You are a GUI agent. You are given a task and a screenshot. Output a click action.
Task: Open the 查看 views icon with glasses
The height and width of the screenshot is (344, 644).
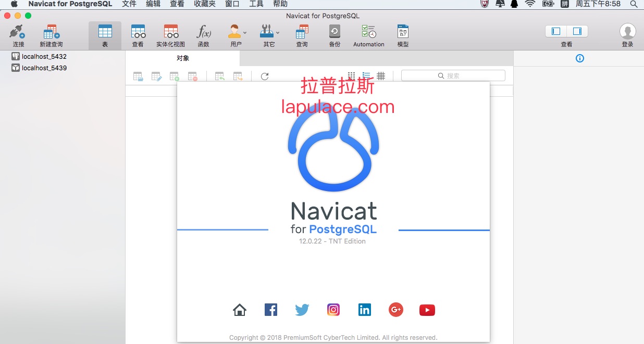click(x=138, y=32)
